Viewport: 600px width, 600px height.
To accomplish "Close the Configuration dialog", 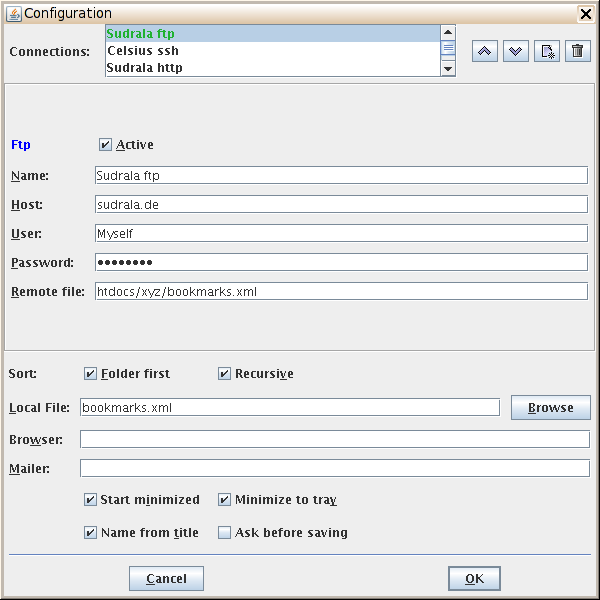I will tap(586, 13).
